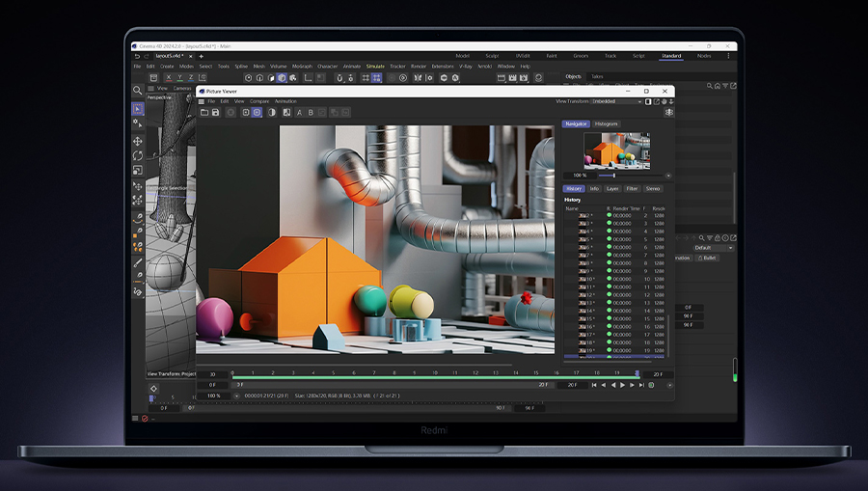Screen dimensions: 868x491
Task: Click the round button beside navigator zoom slider
Action: tap(668, 176)
